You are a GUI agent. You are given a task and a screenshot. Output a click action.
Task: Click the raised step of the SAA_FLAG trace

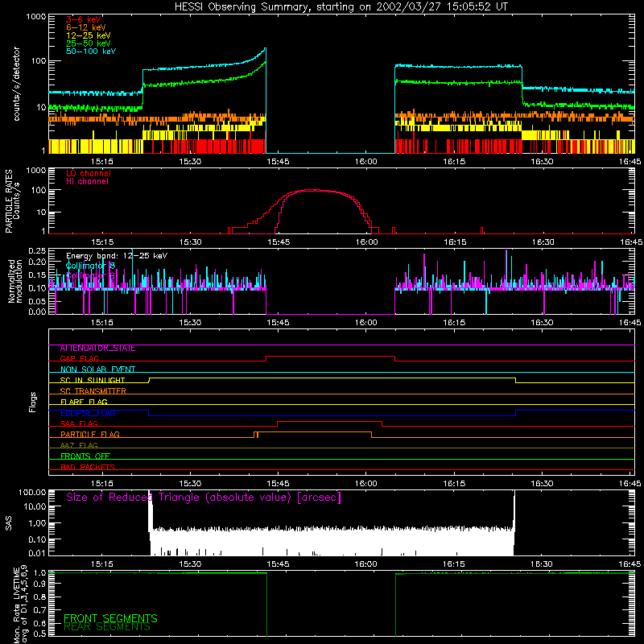click(x=330, y=422)
